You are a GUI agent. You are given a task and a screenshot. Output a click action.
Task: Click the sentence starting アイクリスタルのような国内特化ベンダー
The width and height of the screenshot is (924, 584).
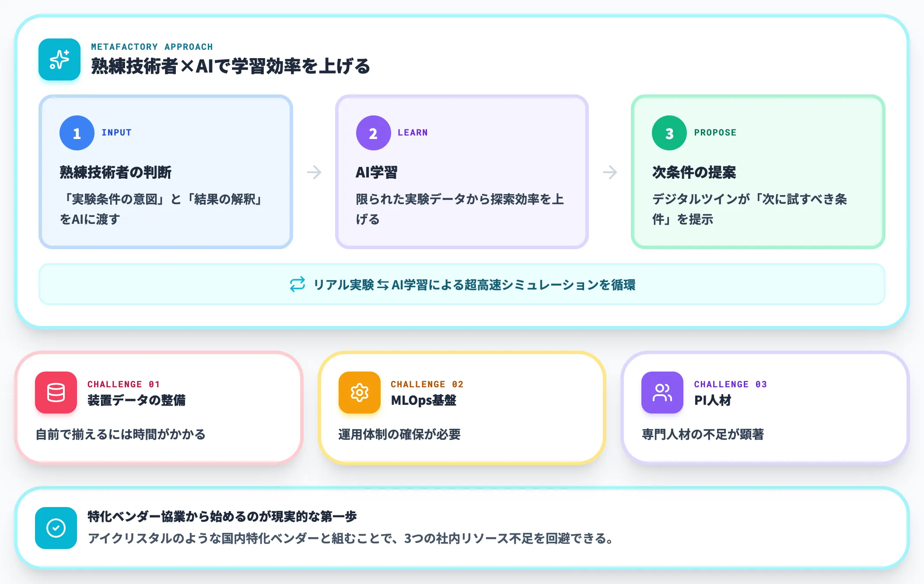[351, 539]
